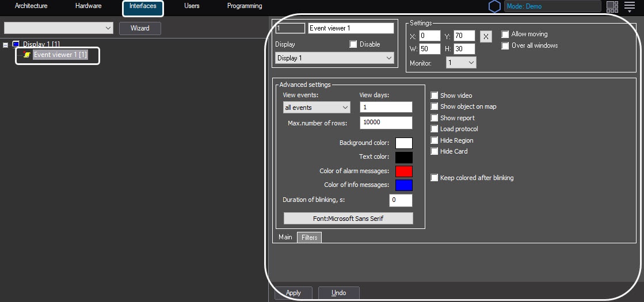This screenshot has height=302, width=644.
Task: Click the Display 1 monitor icon
Action: pos(16,44)
